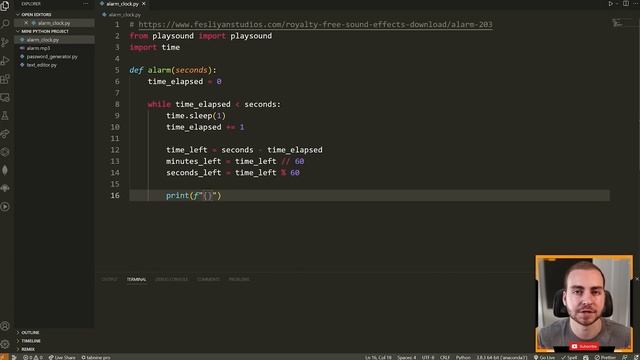Image resolution: width=640 pixels, height=360 pixels.
Task: Click the Split Editor icon
Action: point(626,4)
